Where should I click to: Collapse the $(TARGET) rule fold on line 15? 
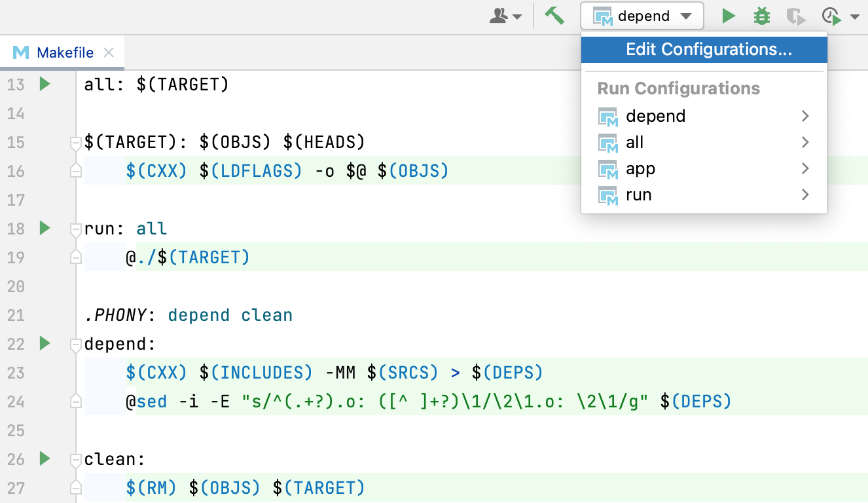76,142
